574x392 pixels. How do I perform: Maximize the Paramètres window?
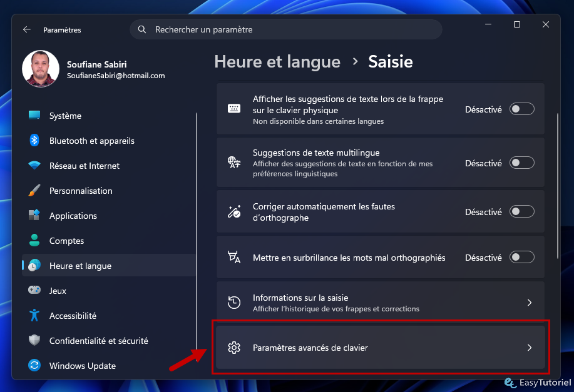[x=517, y=24]
